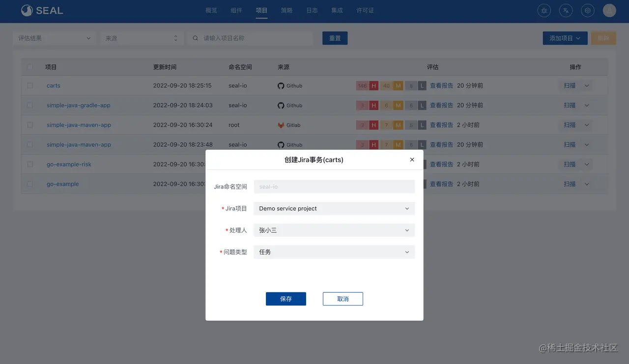Click 扫描 for go-example-risk
This screenshot has width=629, height=364.
point(570,164)
